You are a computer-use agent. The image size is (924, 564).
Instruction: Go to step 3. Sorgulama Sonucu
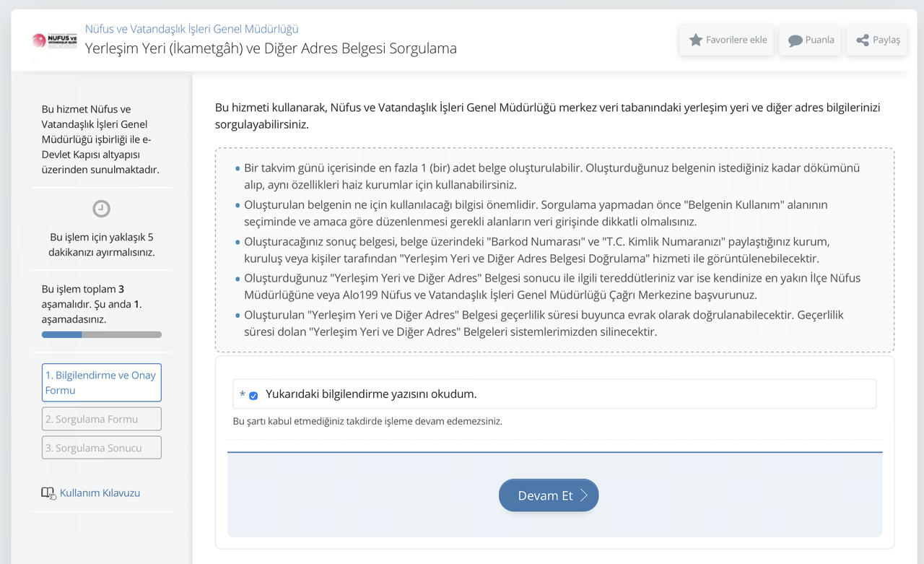click(102, 448)
